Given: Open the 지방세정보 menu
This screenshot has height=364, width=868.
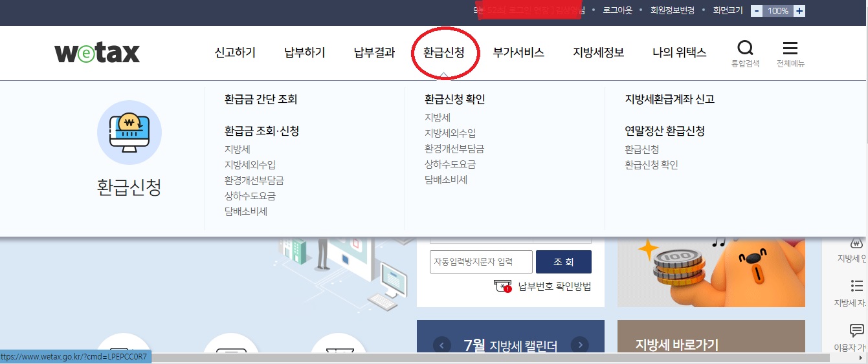Looking at the screenshot, I should [599, 53].
